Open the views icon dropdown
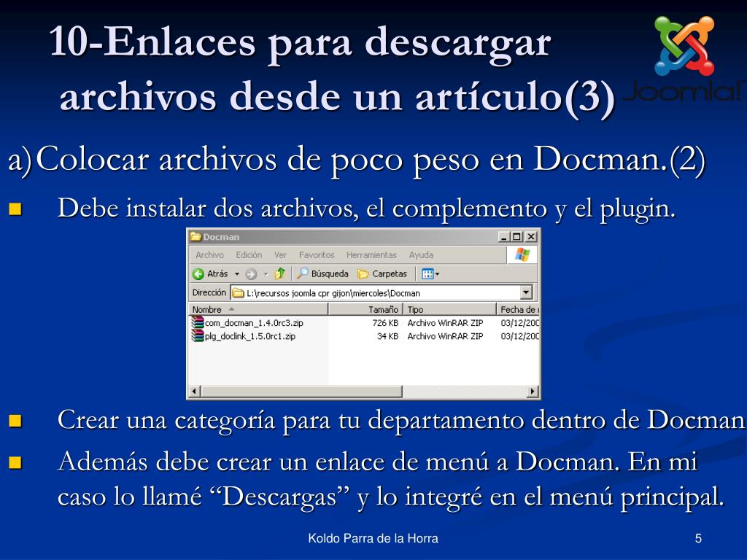Viewport: 747px width, 560px height. tap(430, 274)
